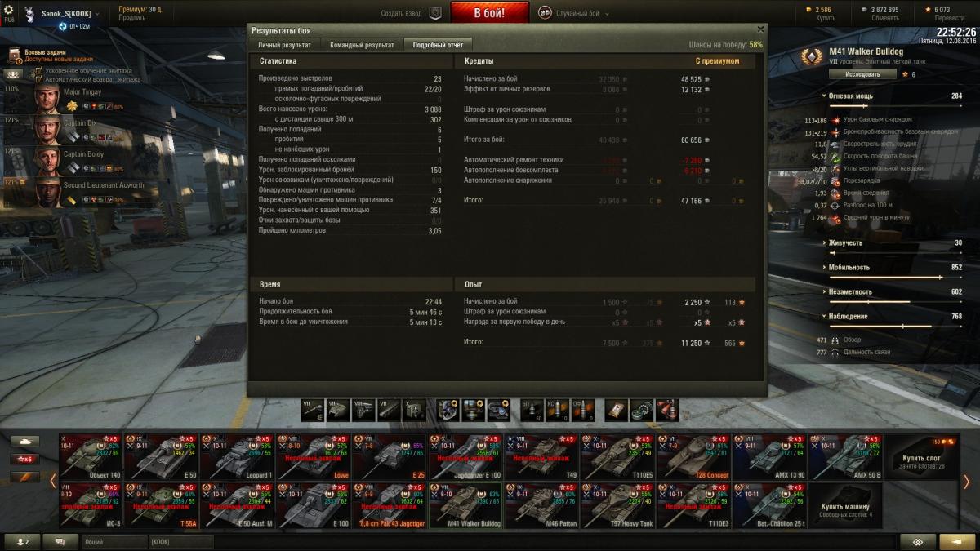Open the Боевые задачи missions icon
The height and width of the screenshot is (551, 980).
(x=14, y=55)
